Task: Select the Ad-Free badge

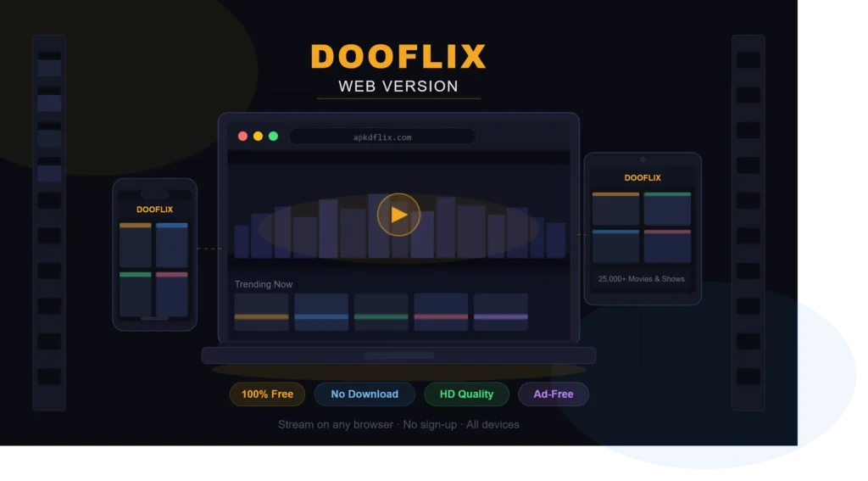Action: (554, 394)
